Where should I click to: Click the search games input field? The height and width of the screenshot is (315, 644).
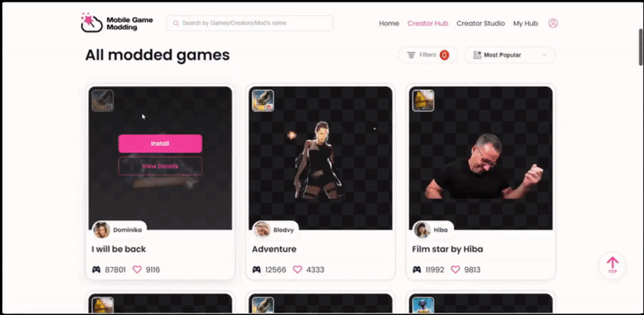coord(250,23)
